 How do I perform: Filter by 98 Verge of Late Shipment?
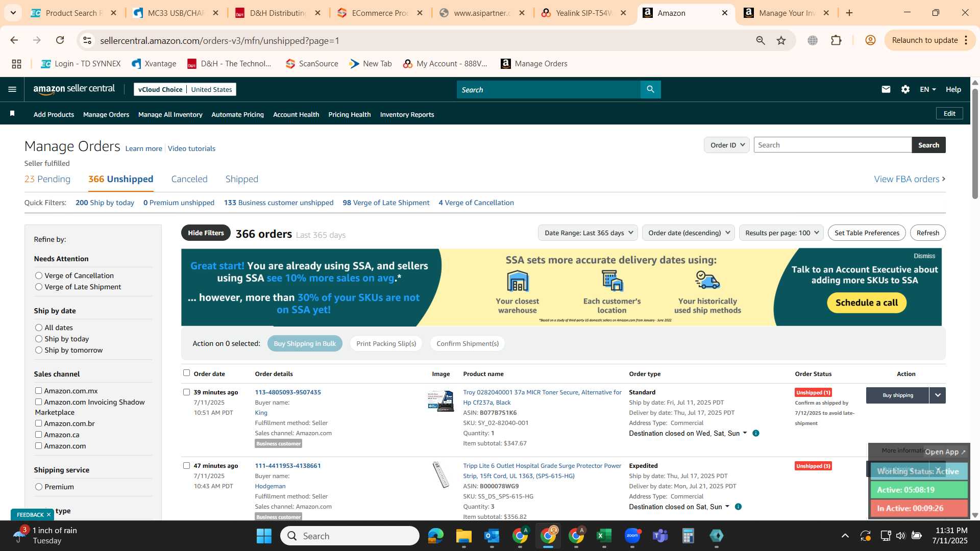click(386, 203)
